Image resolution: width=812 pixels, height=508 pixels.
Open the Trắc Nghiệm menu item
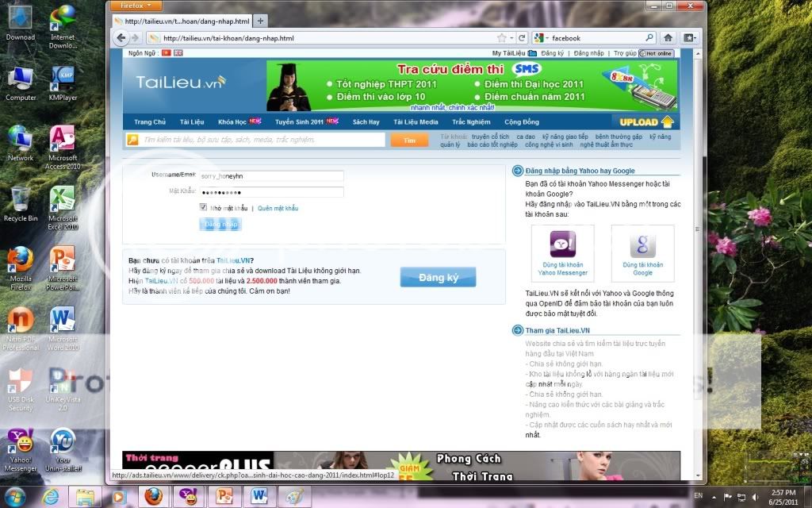pyautogui.click(x=471, y=121)
